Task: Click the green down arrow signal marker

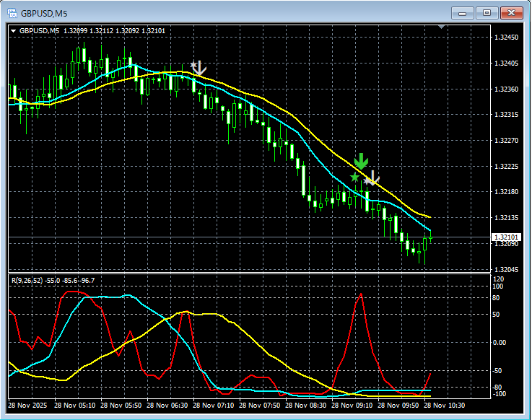Action: pos(362,161)
